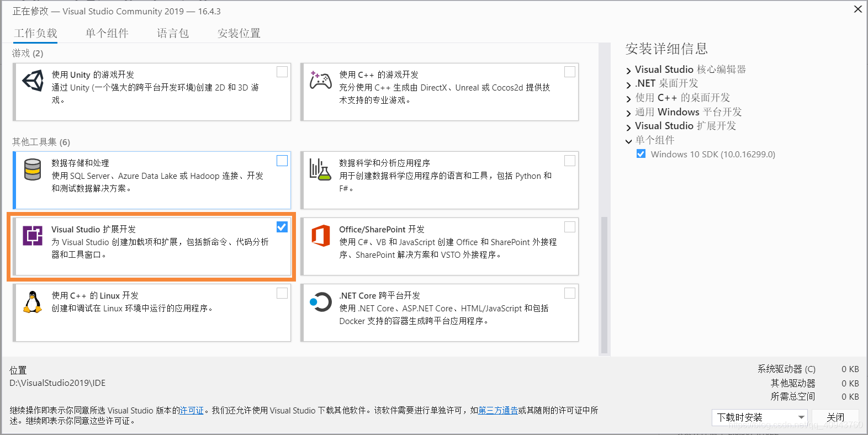Screen dimensions: 868x435
Task: Check the Linux C++ development workload checkbox
Action: pos(282,293)
